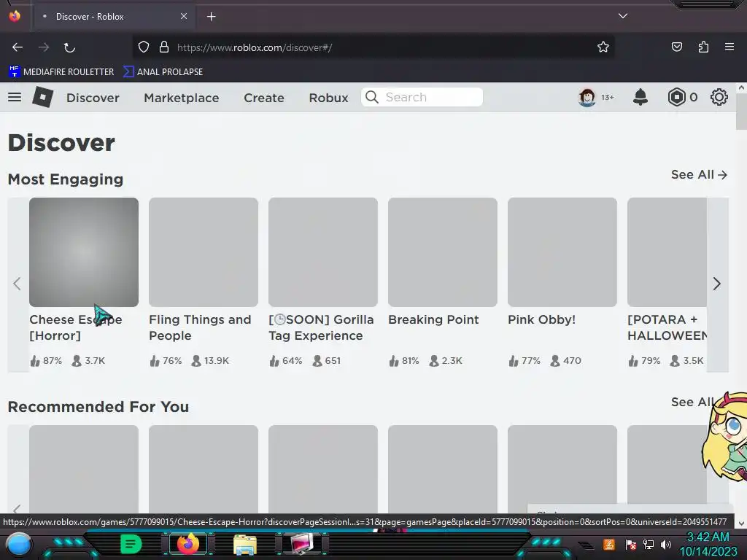Image resolution: width=747 pixels, height=560 pixels.
Task: Open a new tab with the plus button
Action: click(211, 17)
